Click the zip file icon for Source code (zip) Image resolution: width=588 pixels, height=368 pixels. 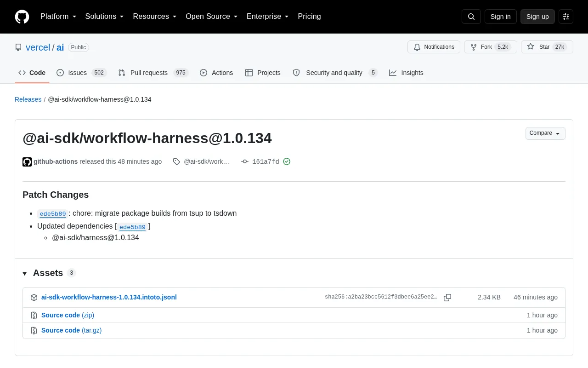coord(34,316)
